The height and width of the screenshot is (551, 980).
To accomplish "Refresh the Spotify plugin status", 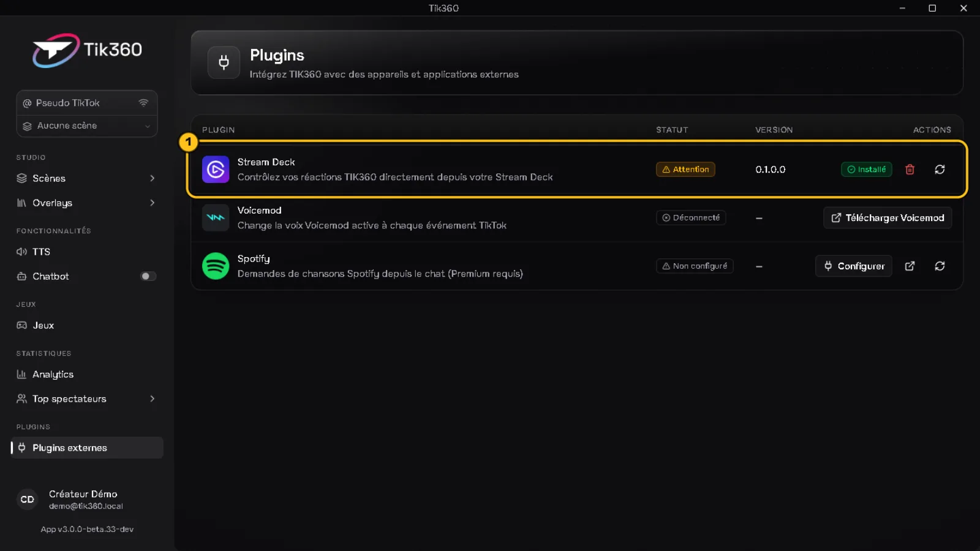I will 940,266.
